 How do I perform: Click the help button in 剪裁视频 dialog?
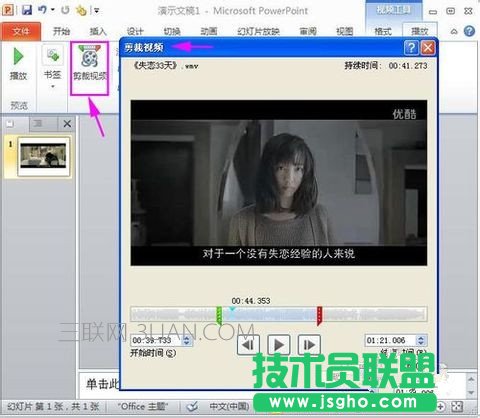click(411, 48)
